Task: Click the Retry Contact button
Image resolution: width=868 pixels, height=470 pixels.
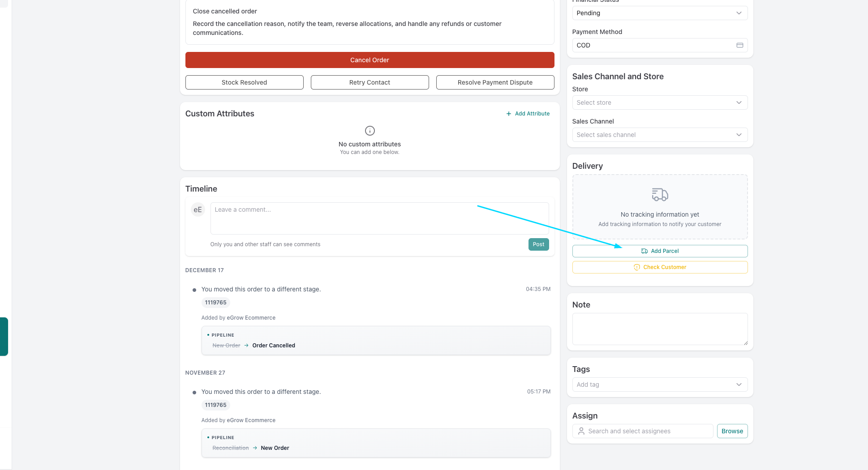Action: click(370, 82)
